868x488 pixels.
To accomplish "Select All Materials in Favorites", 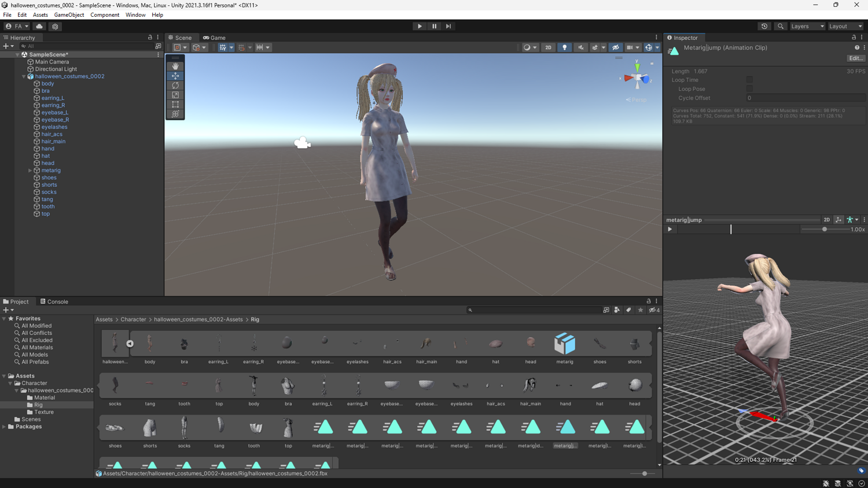I will pyautogui.click(x=37, y=347).
